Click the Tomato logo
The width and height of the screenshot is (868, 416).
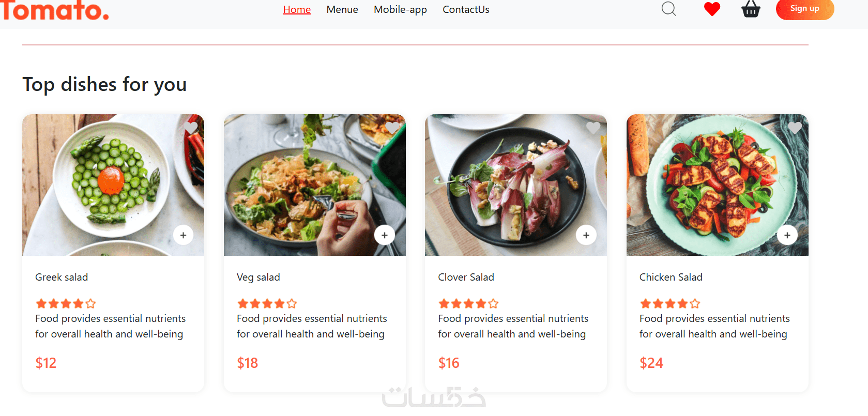(55, 10)
